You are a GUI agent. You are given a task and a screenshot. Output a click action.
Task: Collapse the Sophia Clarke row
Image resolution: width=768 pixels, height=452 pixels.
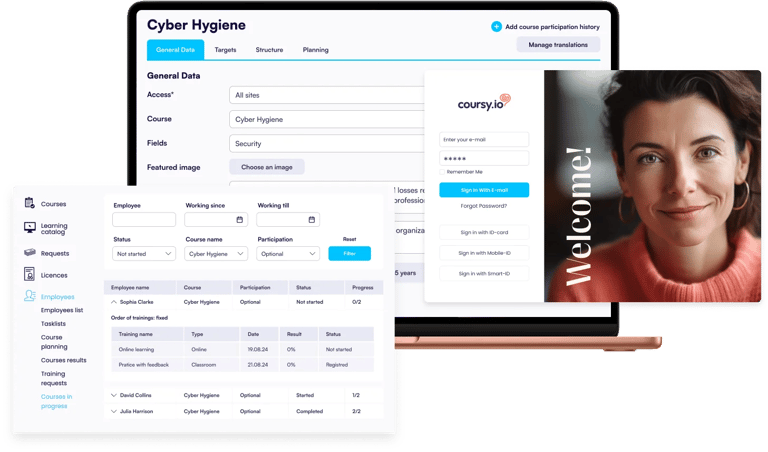[x=114, y=302]
